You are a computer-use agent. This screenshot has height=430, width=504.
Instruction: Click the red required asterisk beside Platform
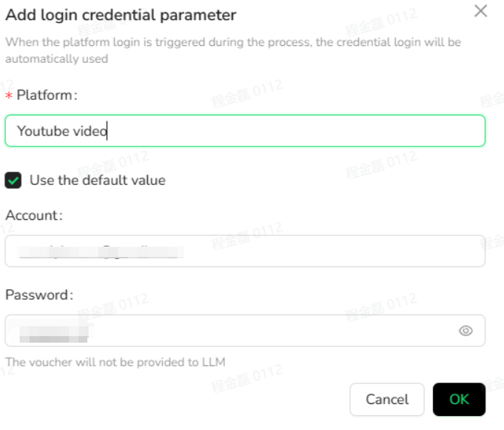[x=9, y=95]
